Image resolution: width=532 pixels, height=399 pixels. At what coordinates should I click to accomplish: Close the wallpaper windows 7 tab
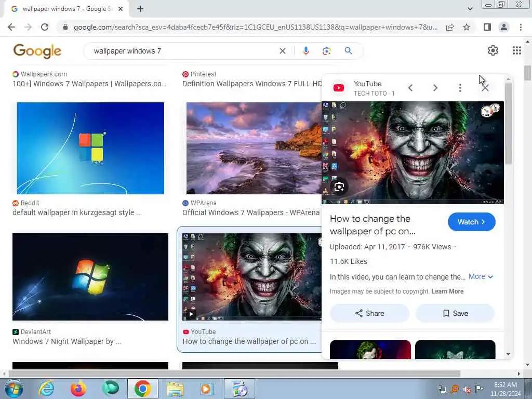(x=120, y=9)
